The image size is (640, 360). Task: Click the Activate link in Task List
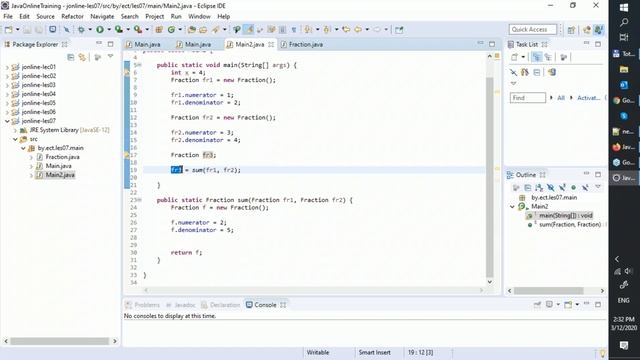(589, 98)
